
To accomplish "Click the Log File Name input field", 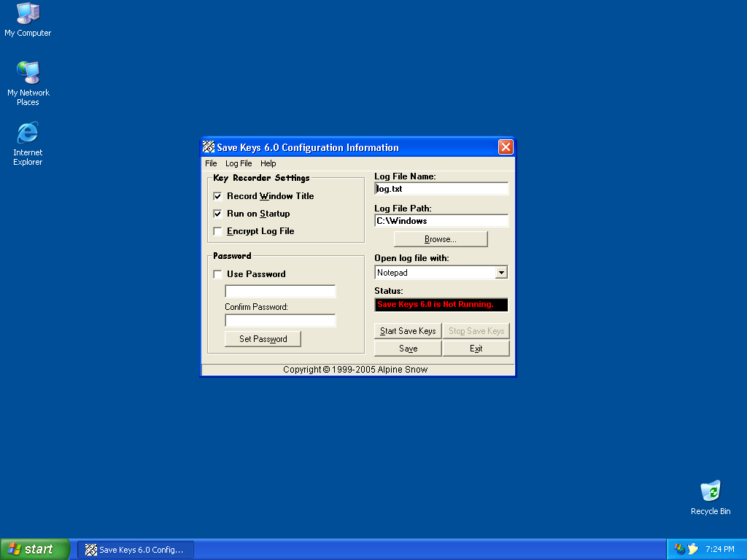I will (x=441, y=189).
